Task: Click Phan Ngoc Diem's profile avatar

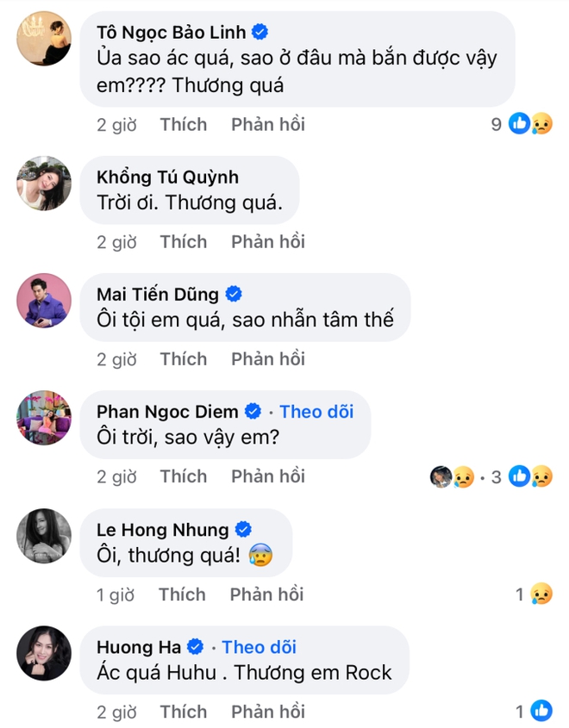Action: (x=44, y=418)
